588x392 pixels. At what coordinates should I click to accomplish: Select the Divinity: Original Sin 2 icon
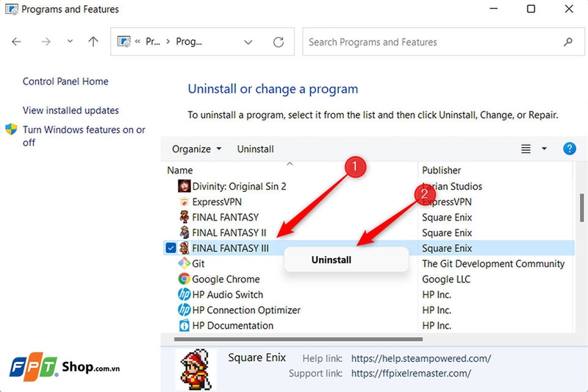click(x=184, y=186)
